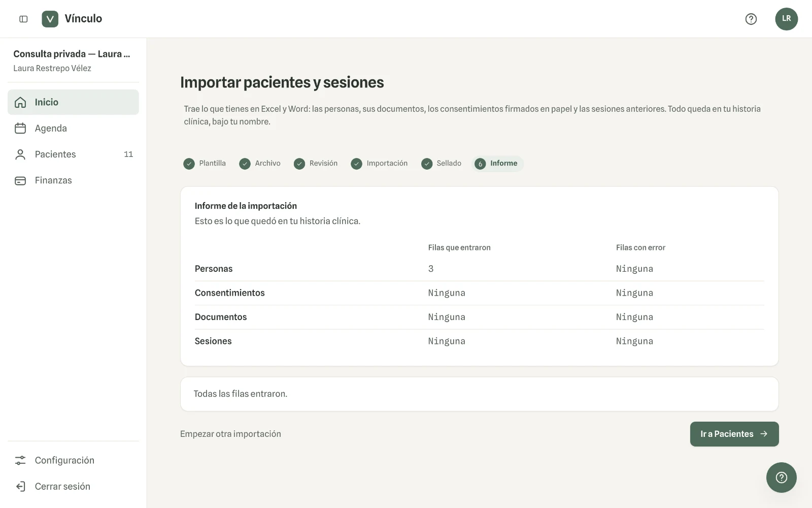Open the help icon in the top bar
Image resolution: width=812 pixels, height=508 pixels.
click(751, 19)
